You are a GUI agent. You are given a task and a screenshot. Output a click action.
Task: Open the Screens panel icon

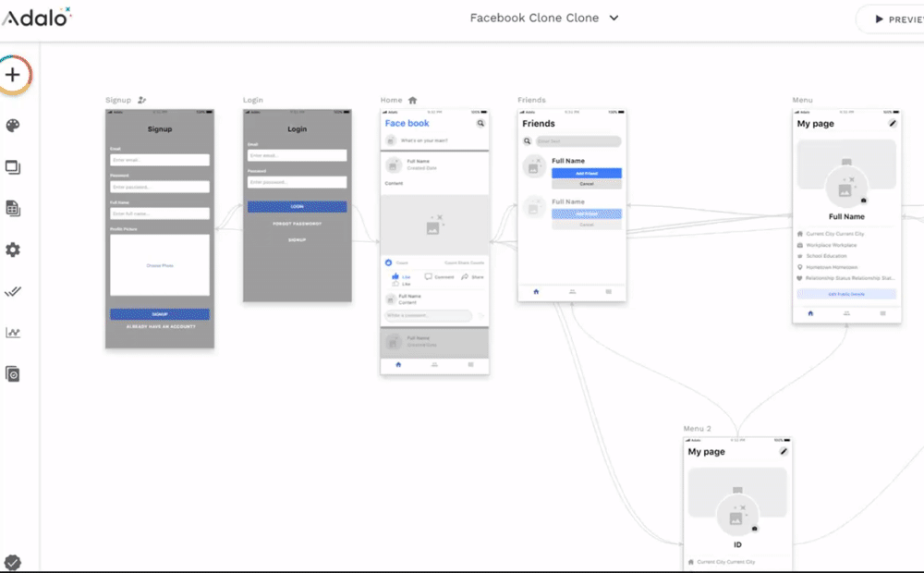coord(13,167)
